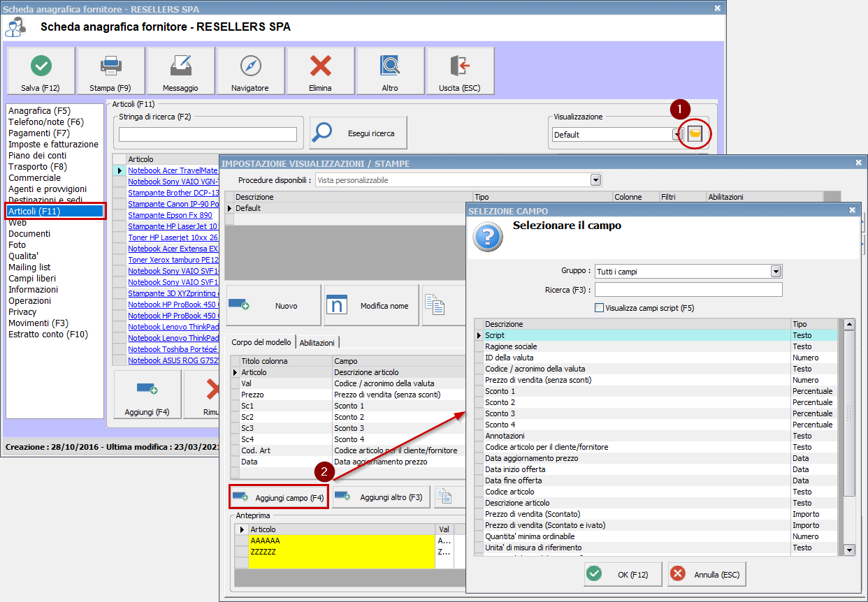Add a field with Aggiungi campo (F4)
The height and width of the screenshot is (602, 868).
point(279,497)
